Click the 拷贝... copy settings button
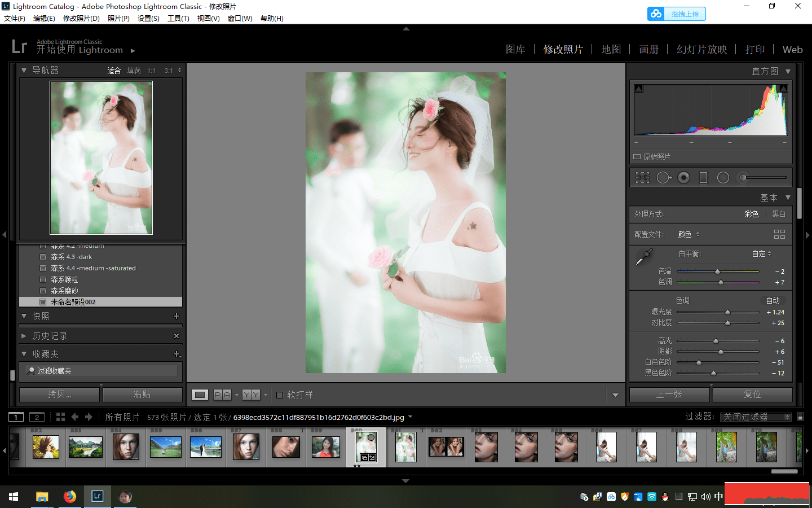Image resolution: width=812 pixels, height=508 pixels. (60, 394)
